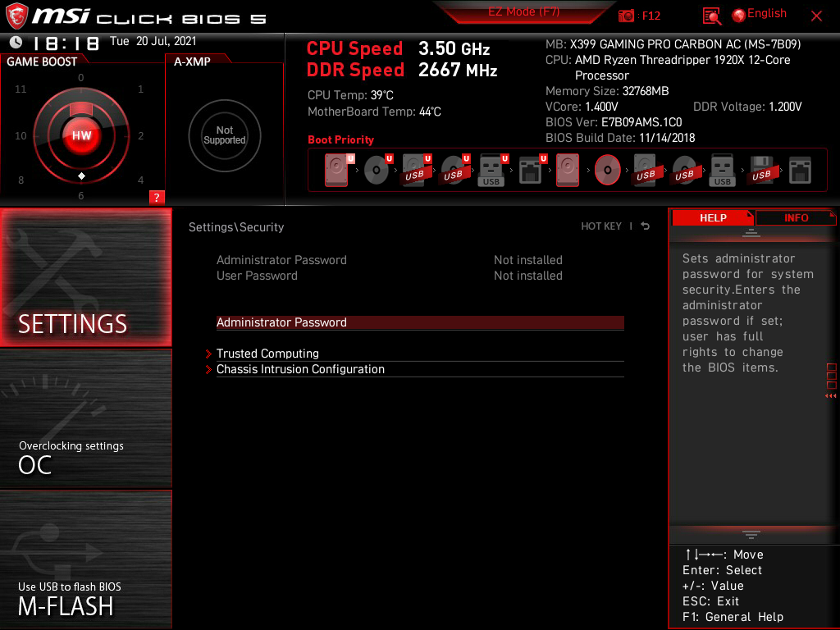Close the BIOS with the red X

[816, 16]
